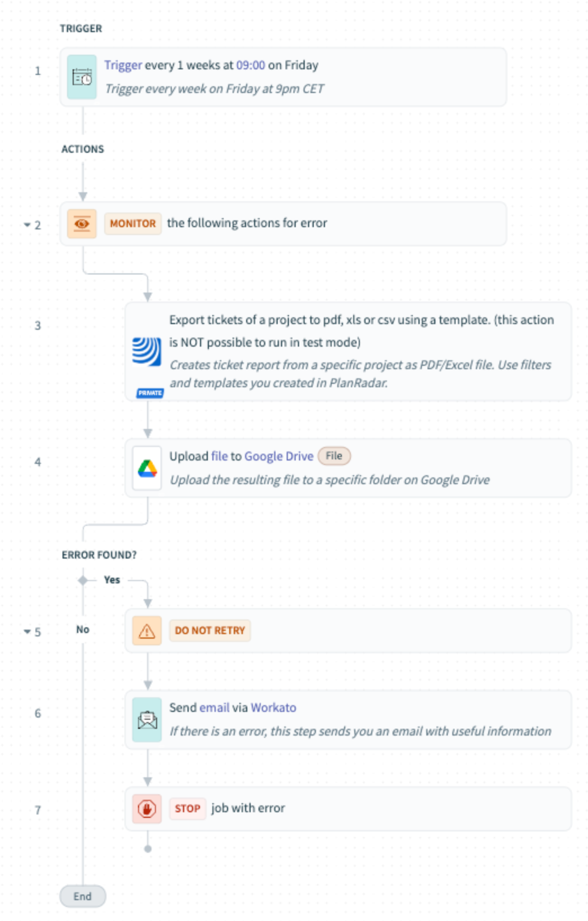Click the File datapill in upload step
588x921 pixels.
(334, 456)
